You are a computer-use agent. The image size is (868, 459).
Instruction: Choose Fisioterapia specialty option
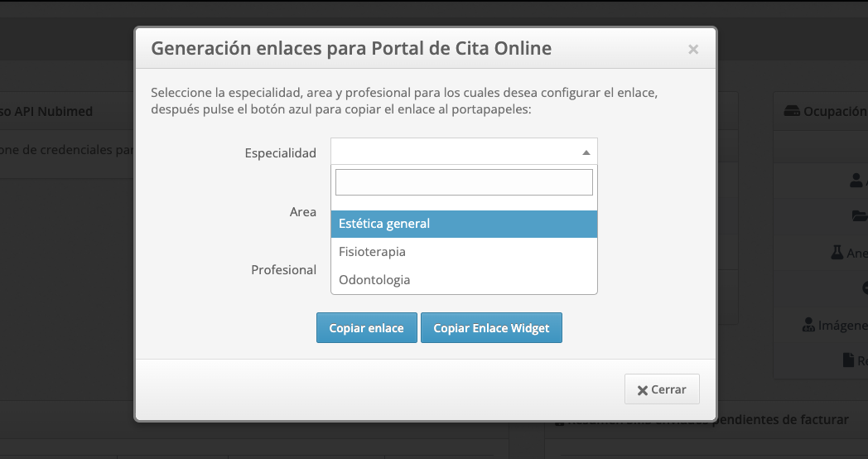(x=464, y=252)
